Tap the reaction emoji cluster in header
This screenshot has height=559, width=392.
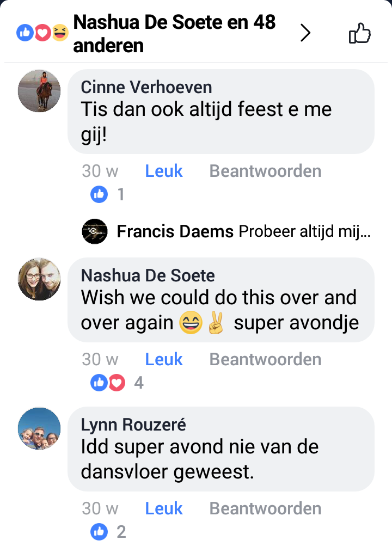click(42, 34)
